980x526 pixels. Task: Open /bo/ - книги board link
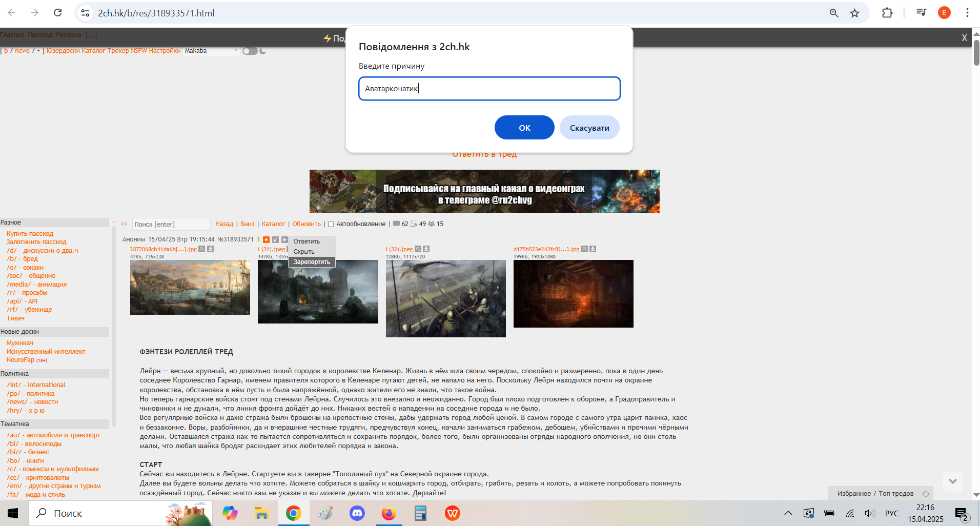[25, 461]
